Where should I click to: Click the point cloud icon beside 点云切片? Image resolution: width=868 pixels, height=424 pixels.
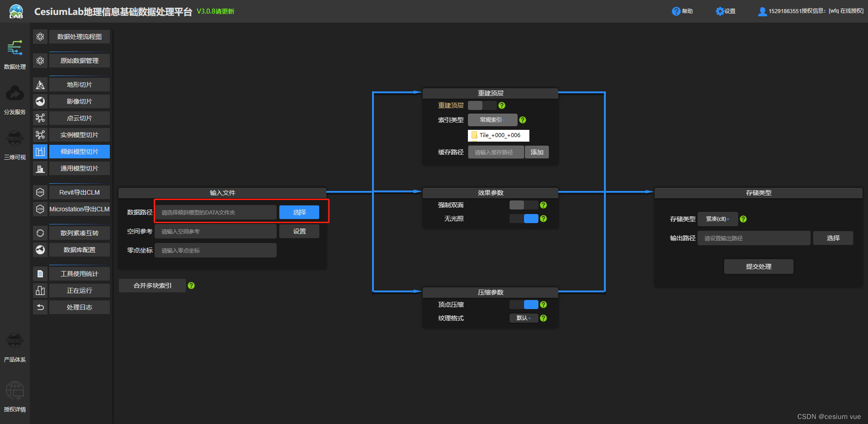pos(40,118)
